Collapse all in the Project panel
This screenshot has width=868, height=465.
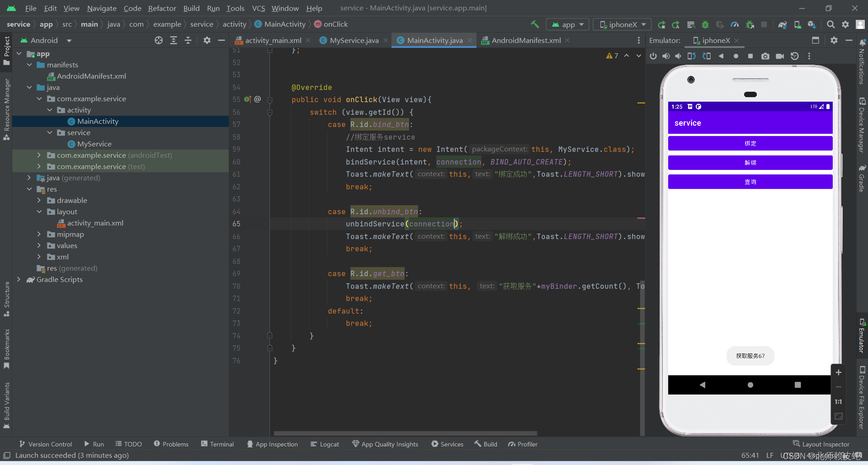tap(188, 40)
